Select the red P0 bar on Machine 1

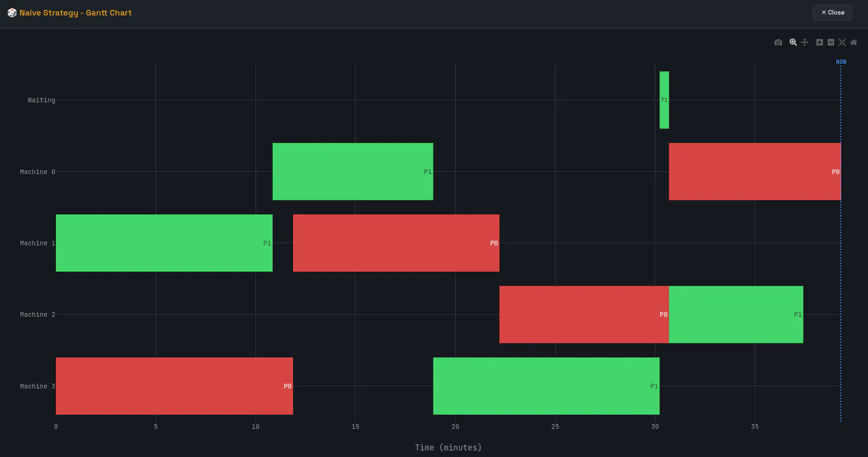point(396,243)
